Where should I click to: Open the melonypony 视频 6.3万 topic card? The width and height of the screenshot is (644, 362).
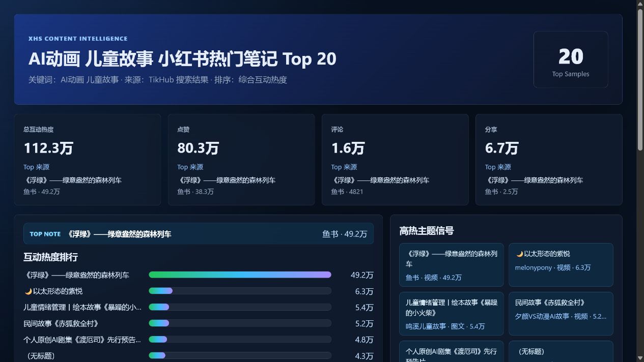coord(561,265)
